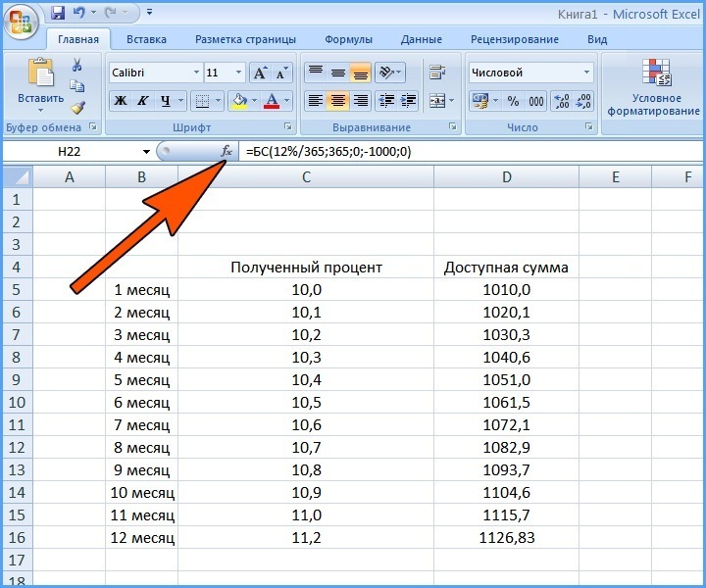This screenshot has width=706, height=588.
Task: Open Данные ribbon tab
Action: pyautogui.click(x=422, y=39)
